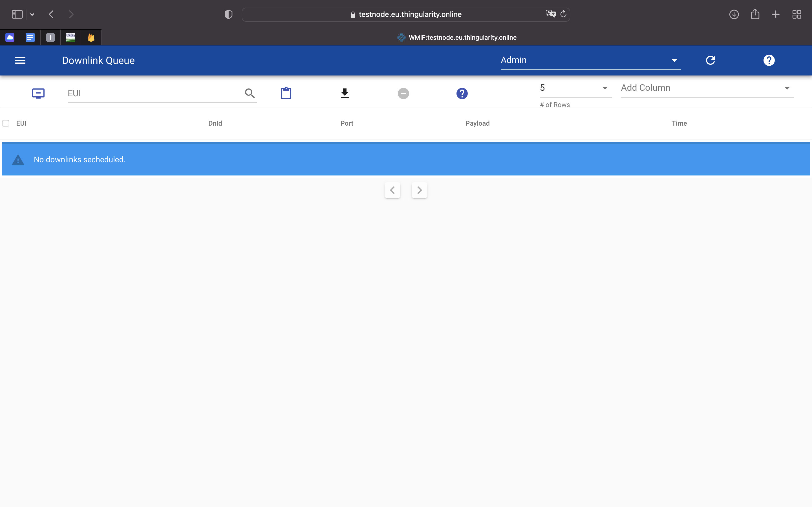Image resolution: width=812 pixels, height=507 pixels.
Task: Toggle the select-all checkbox beside EUI header
Action: click(x=6, y=123)
